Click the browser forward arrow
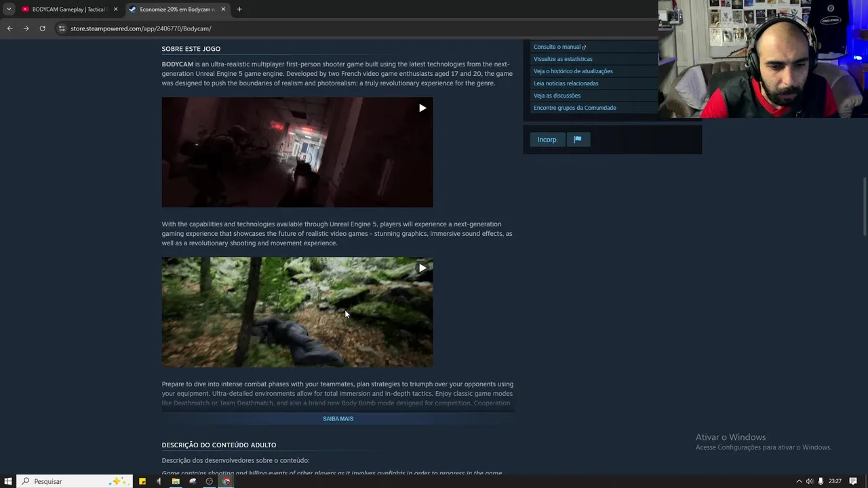868x488 pixels. [x=26, y=28]
